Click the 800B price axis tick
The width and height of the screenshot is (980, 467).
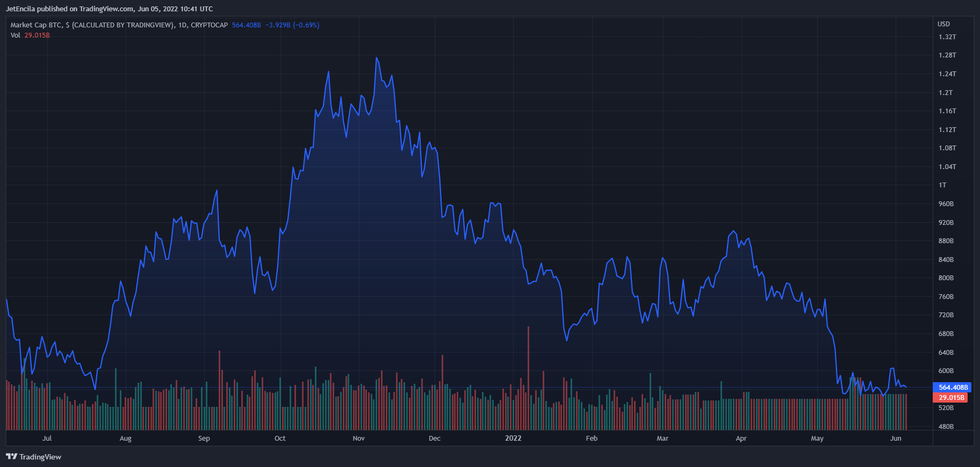[946, 278]
